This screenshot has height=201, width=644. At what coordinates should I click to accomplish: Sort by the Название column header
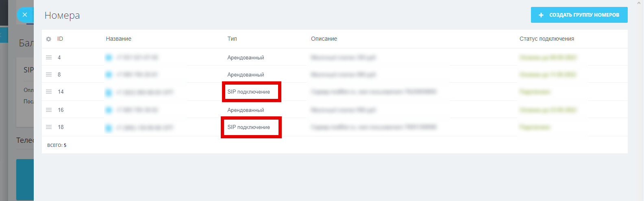click(x=119, y=39)
